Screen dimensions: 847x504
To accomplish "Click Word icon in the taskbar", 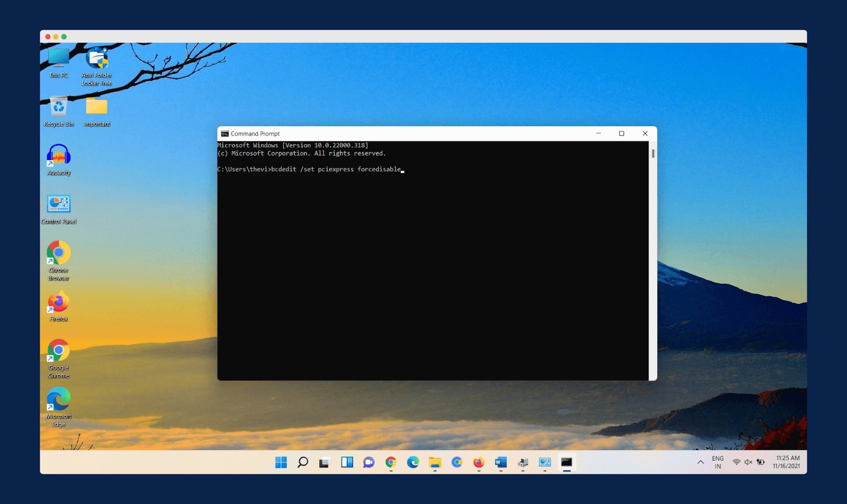I will pos(500,462).
